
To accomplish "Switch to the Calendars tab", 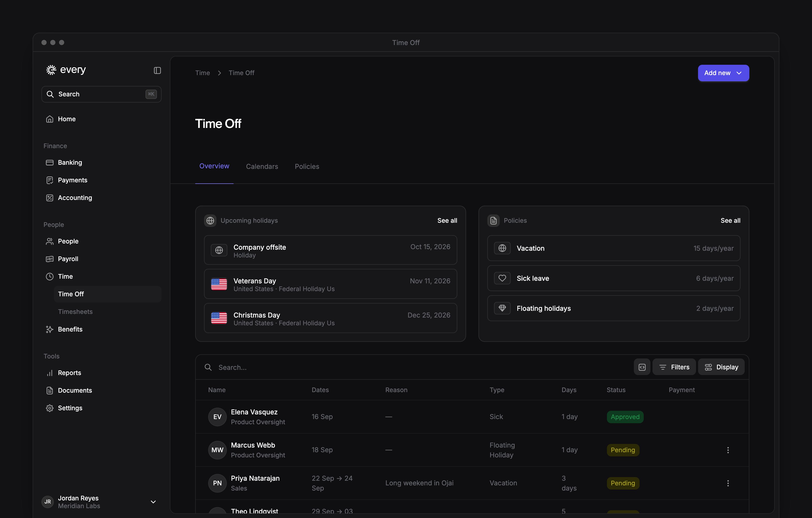I will (x=262, y=167).
